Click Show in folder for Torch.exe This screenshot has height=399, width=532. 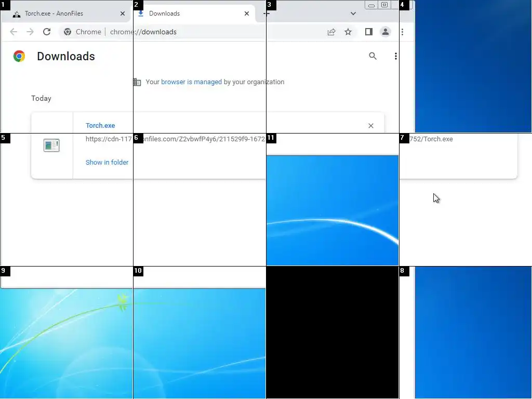coord(107,163)
